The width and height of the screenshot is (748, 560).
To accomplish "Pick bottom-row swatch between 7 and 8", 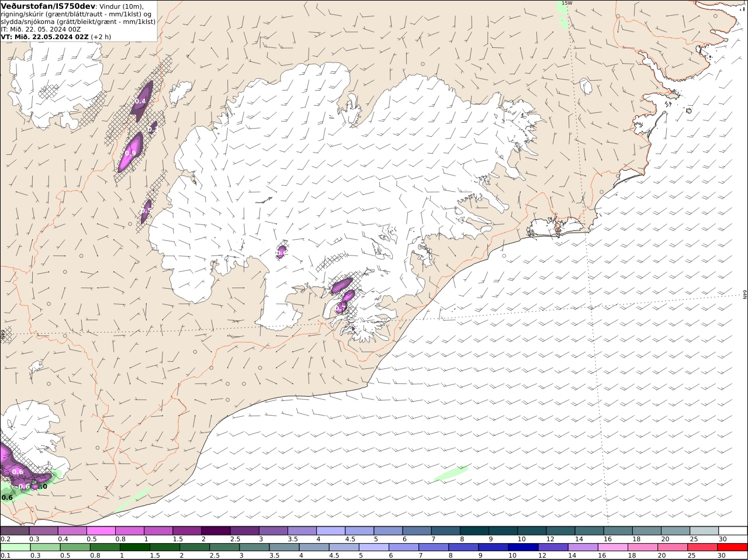I will pos(434,548).
